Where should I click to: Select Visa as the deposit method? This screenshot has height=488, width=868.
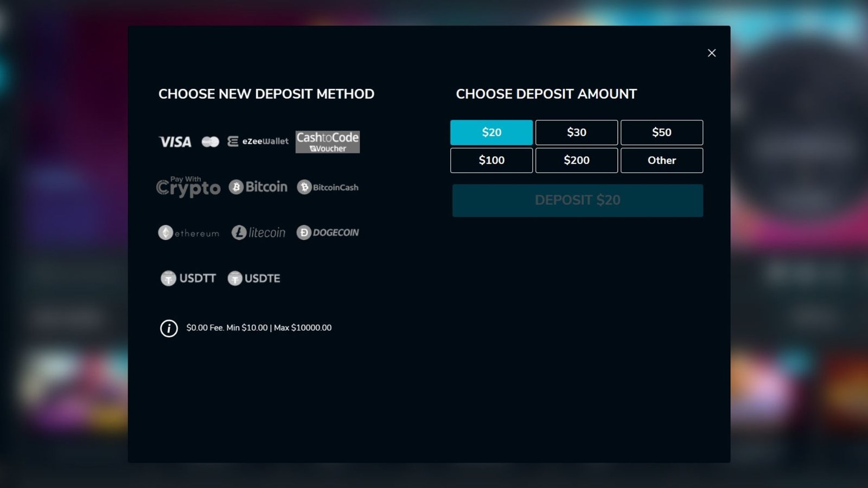(x=175, y=142)
